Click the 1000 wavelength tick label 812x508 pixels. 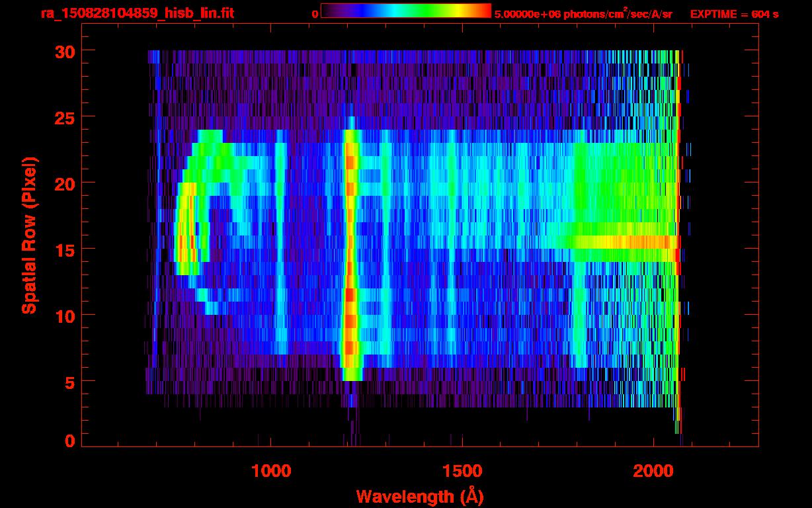(271, 471)
